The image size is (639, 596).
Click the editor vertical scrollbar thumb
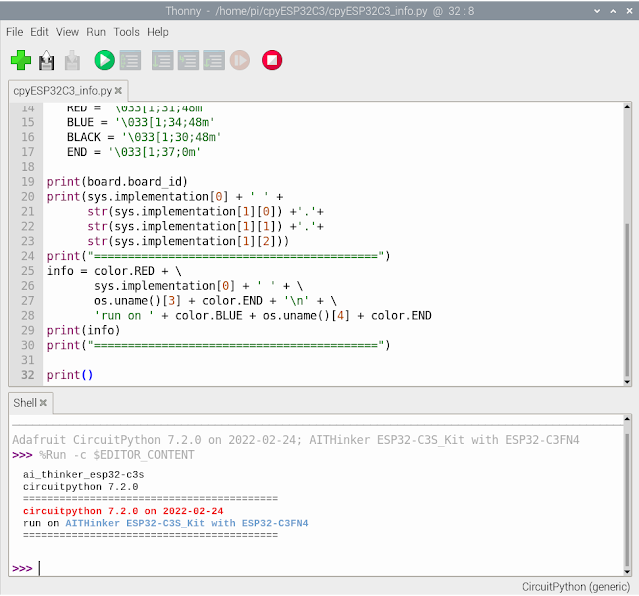coord(627,300)
